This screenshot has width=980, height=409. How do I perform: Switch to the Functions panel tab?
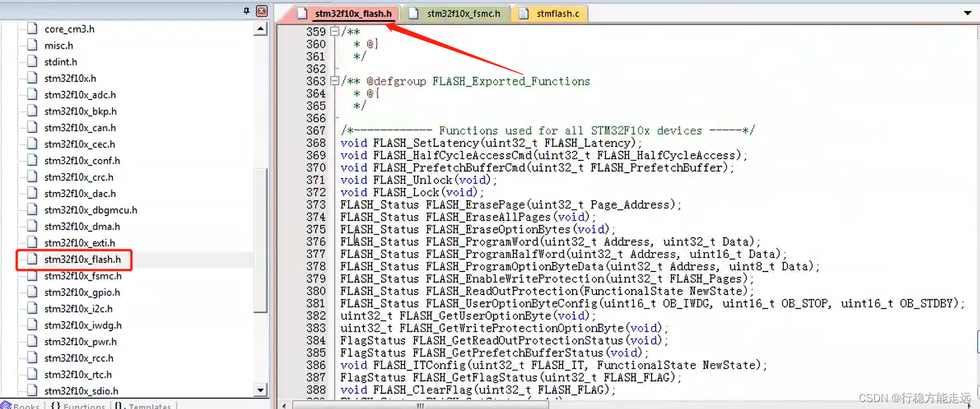(78, 405)
